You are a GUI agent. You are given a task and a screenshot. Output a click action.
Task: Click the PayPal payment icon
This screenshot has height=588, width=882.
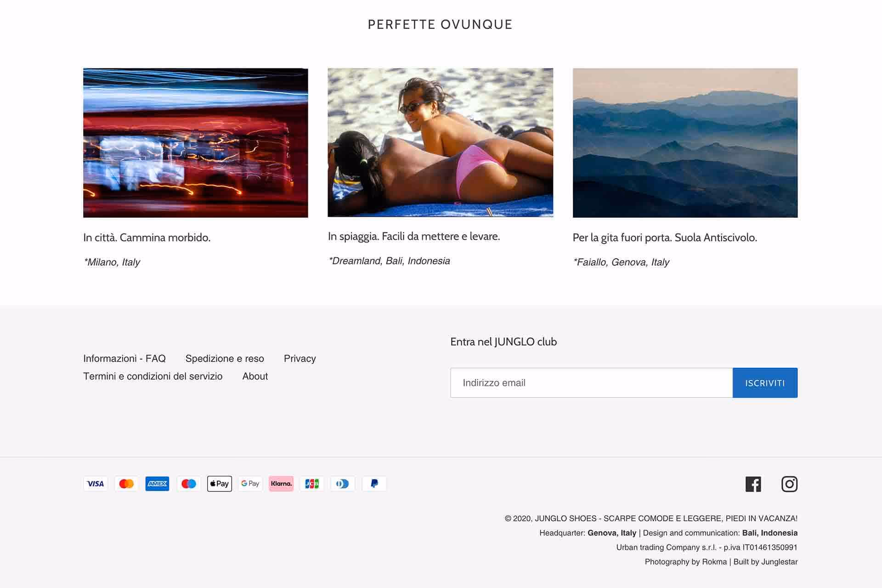[x=374, y=484]
